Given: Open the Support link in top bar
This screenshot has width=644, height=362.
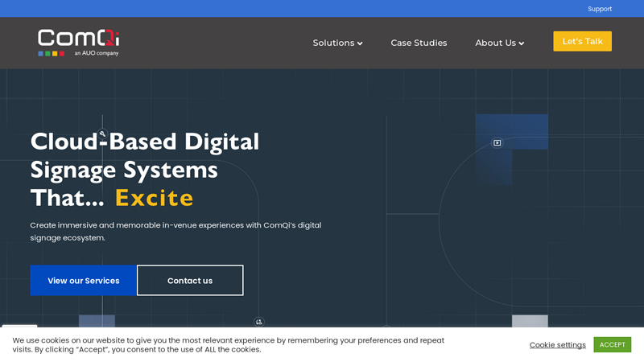Looking at the screenshot, I should click(599, 9).
